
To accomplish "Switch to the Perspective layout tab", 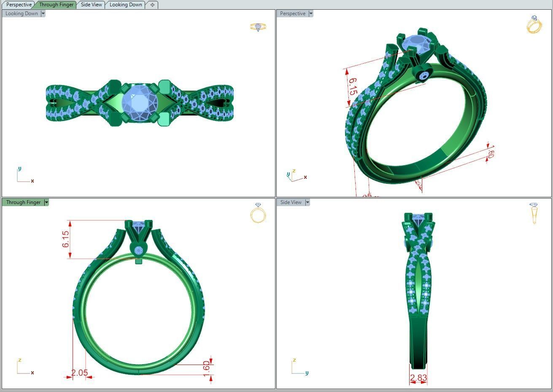I will pyautogui.click(x=19, y=5).
